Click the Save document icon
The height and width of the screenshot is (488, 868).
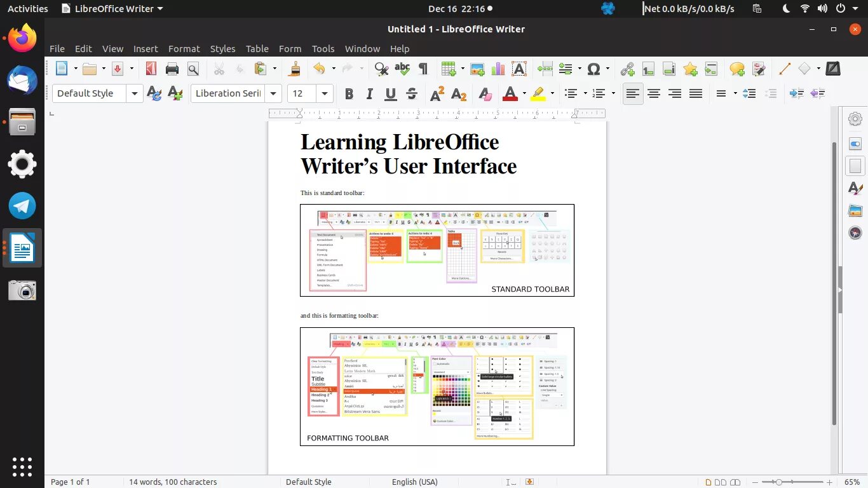point(118,69)
